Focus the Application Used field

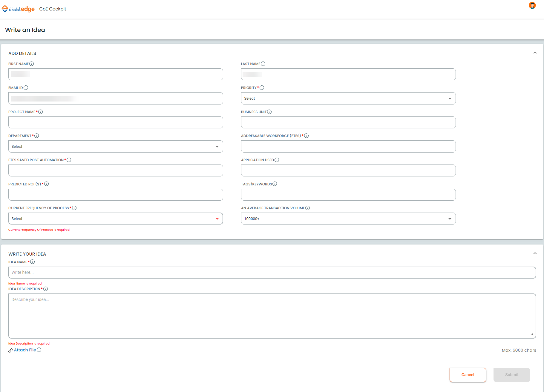pyautogui.click(x=348, y=170)
